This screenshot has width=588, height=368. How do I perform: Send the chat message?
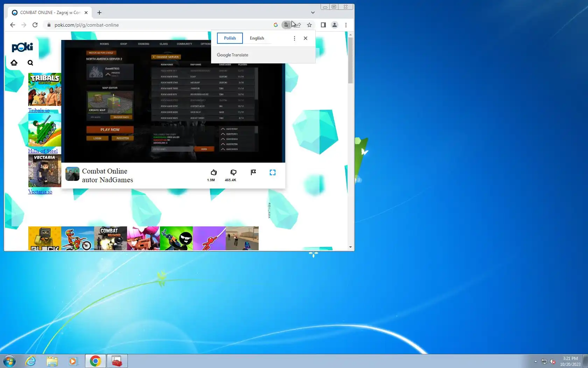coord(204,149)
